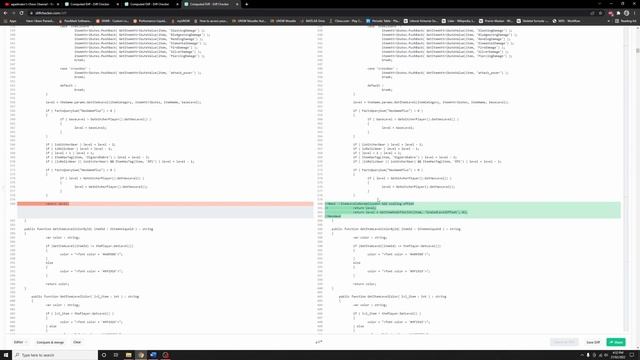Viewport: 640px width, 360px height.
Task: Open the Apps bookmark shortcut
Action: (10, 21)
